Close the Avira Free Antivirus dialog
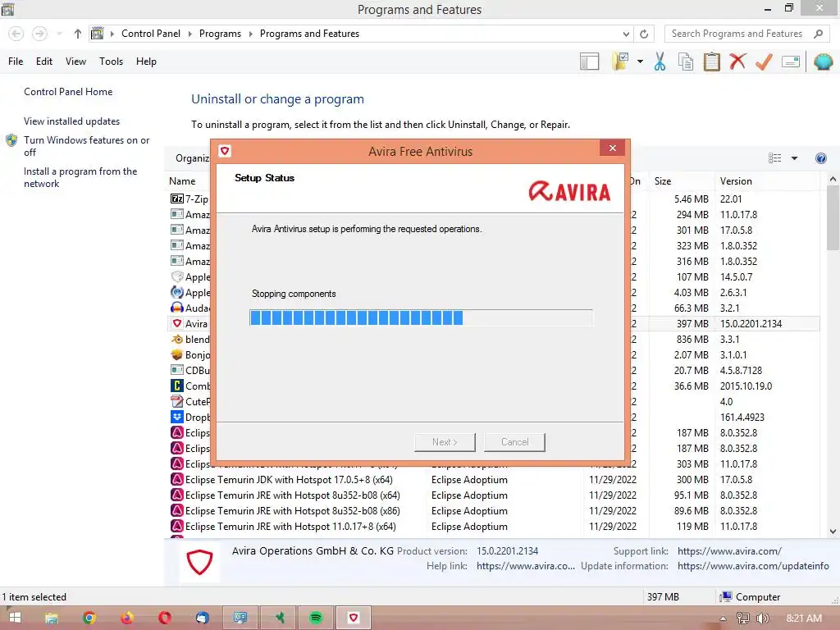The image size is (840, 630). pos(612,148)
